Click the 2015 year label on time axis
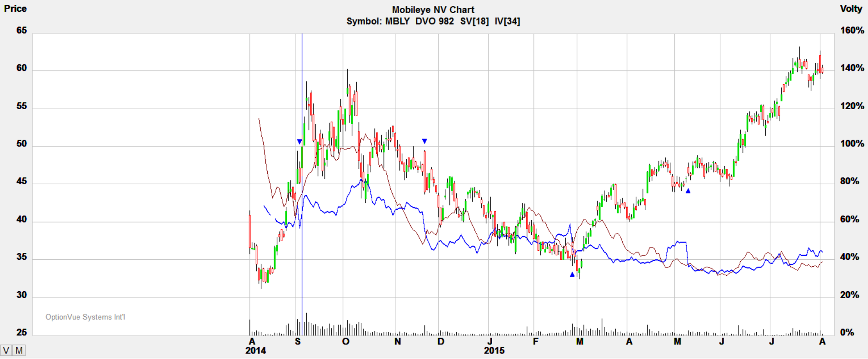 pyautogui.click(x=494, y=351)
